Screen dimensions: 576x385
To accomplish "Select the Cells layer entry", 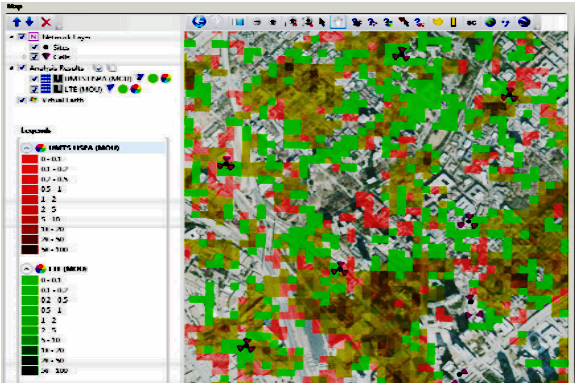I will coord(61,57).
